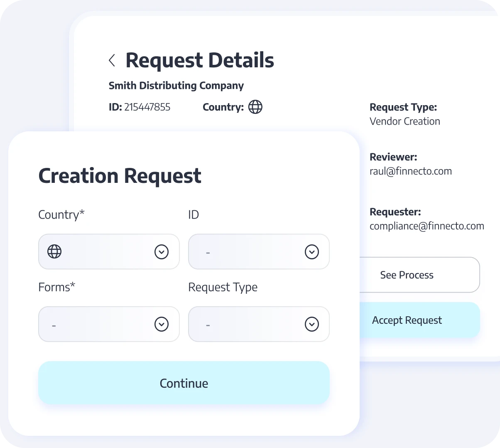Expand the Country dropdown using its circled arrow
500x448 pixels.
(162, 252)
